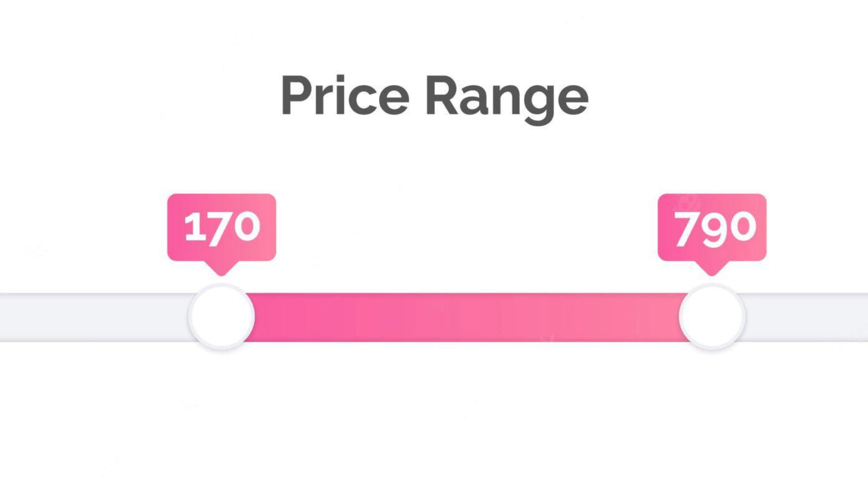Viewport: 868px width, 488px height.
Task: Click the 170 value tooltip bubble
Action: [x=222, y=227]
